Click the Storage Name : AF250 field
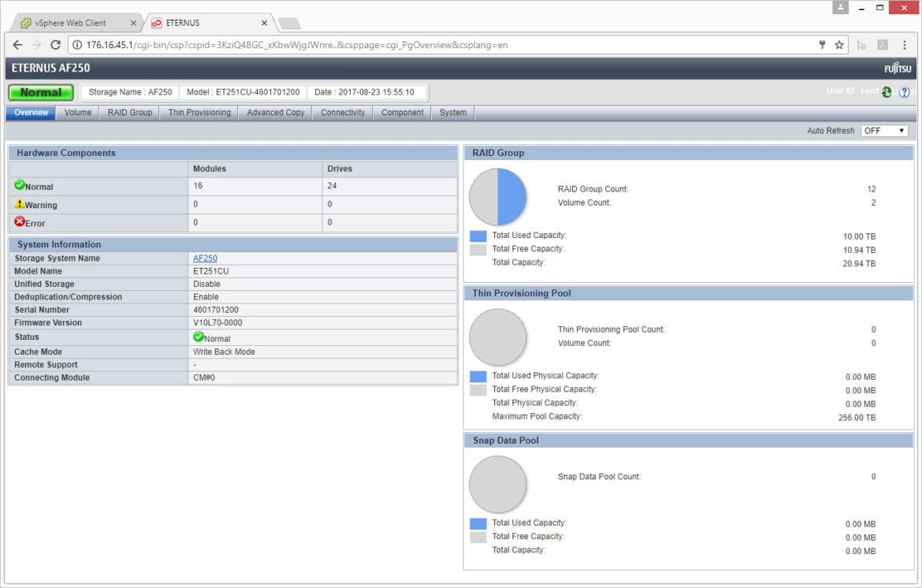Image resolution: width=922 pixels, height=588 pixels. 130,91
